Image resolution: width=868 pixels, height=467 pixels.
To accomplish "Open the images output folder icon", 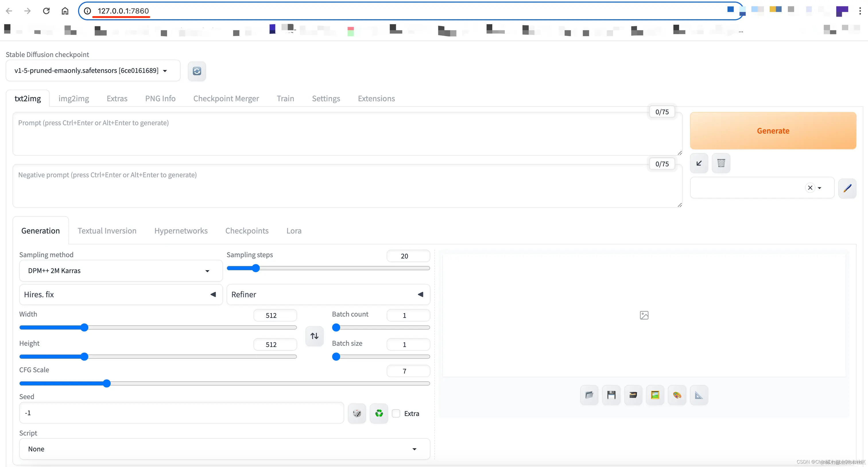I will [x=589, y=395].
